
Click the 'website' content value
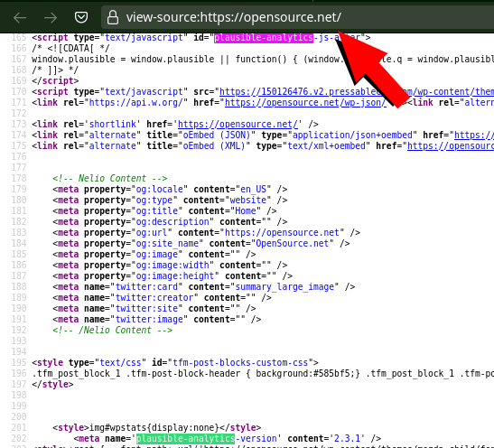click(248, 200)
